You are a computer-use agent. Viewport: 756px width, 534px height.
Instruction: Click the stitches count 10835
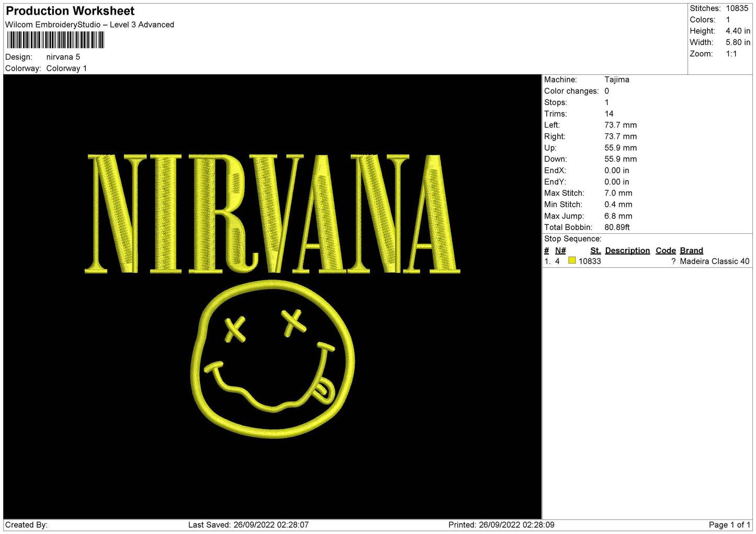point(737,8)
